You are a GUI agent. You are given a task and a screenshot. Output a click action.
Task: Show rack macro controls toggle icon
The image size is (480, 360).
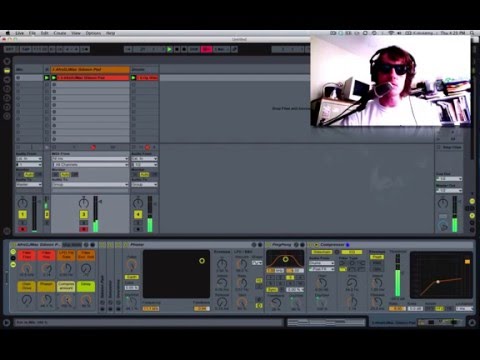13,252
